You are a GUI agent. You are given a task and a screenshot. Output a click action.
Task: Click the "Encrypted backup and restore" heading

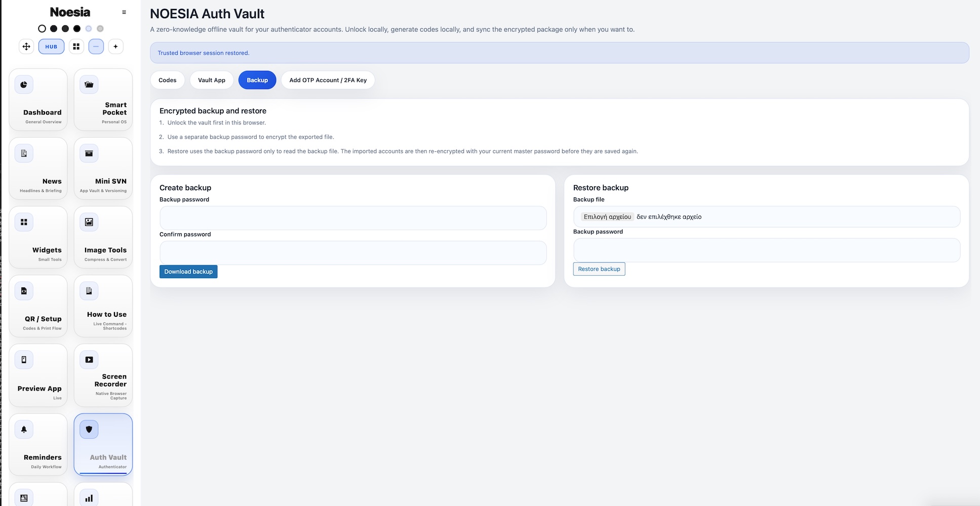[x=213, y=111]
